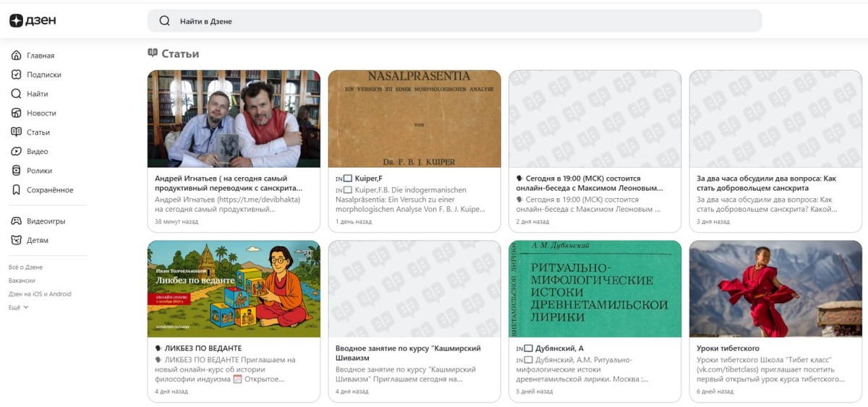
Task: Open Вводное занятие Кашмирский Шиваизм title
Action: tap(409, 353)
